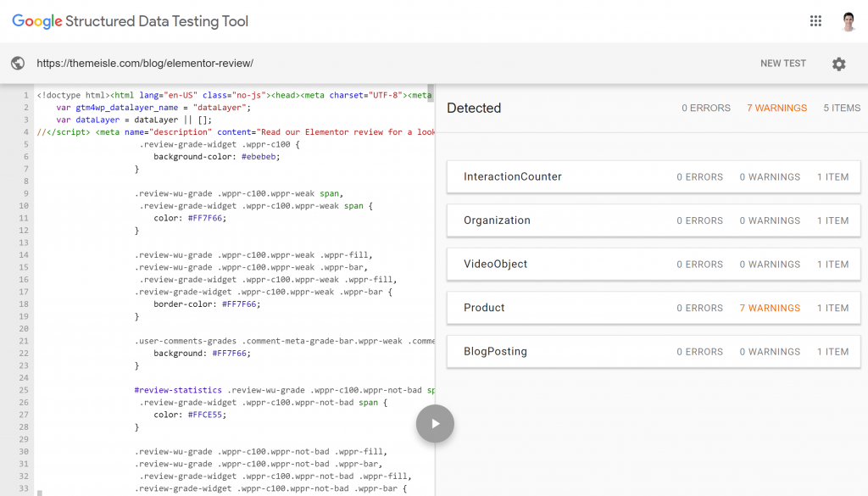Expand the Organization result row
This screenshot has height=496, width=868.
[497, 220]
